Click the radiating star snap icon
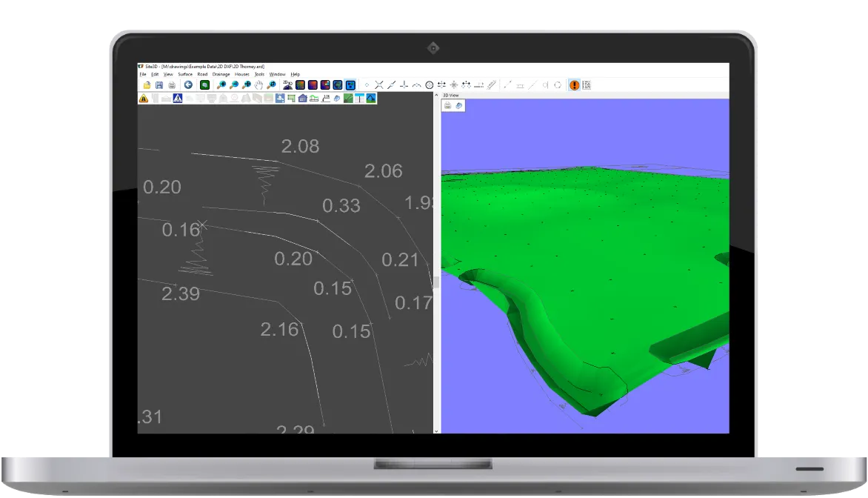868x498 pixels. point(454,85)
